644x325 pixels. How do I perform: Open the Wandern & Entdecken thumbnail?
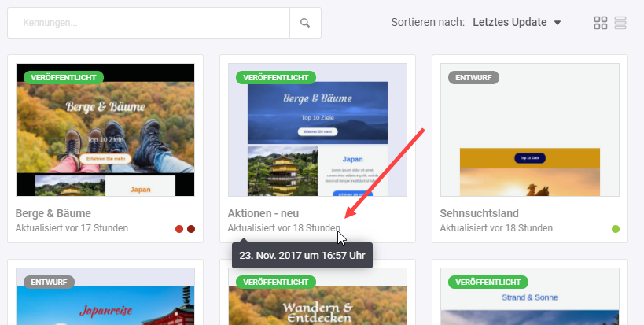pyautogui.click(x=318, y=296)
